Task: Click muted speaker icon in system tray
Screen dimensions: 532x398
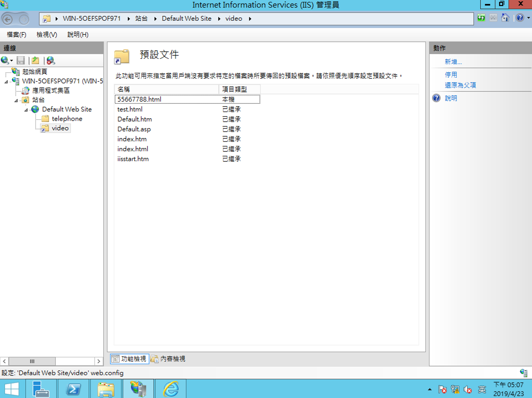Action: 468,390
